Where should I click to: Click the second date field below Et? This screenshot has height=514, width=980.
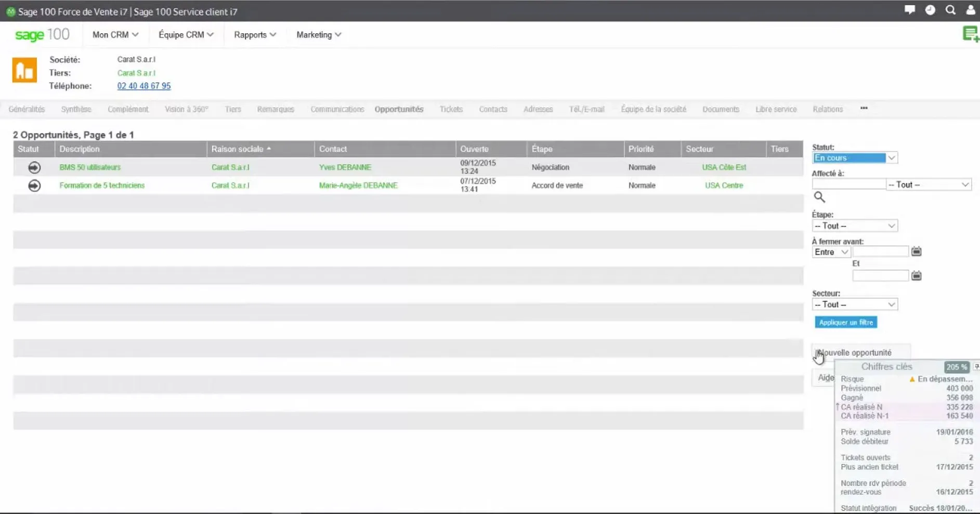pyautogui.click(x=880, y=275)
